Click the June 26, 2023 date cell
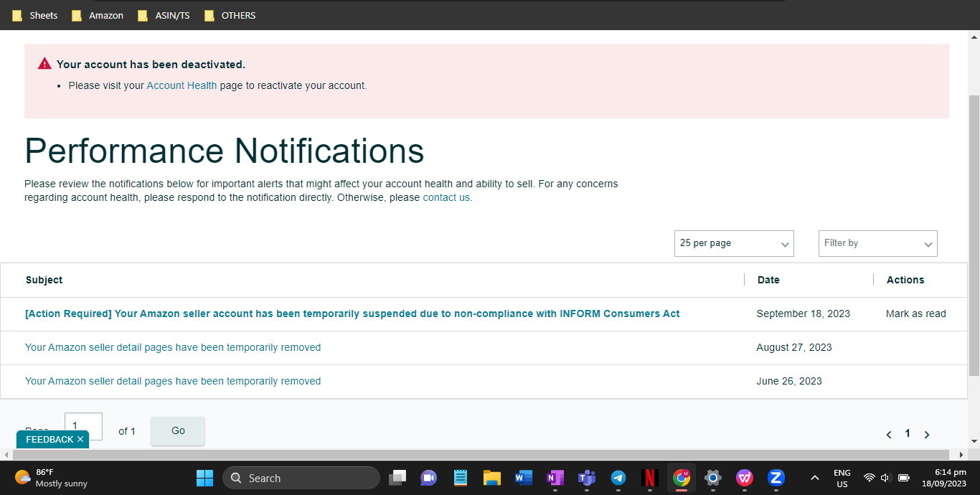This screenshot has width=980, height=495. (789, 381)
